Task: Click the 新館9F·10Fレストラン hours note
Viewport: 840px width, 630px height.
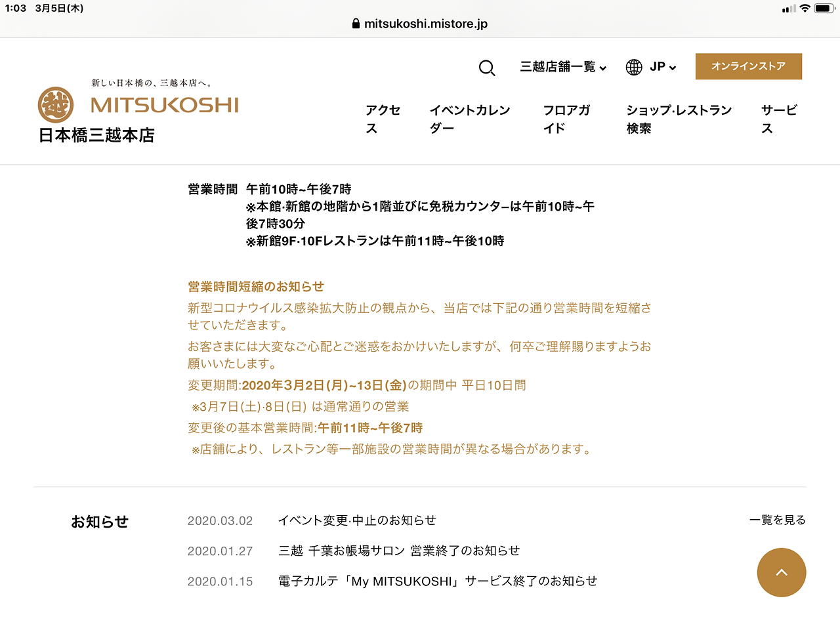Action: tap(375, 241)
